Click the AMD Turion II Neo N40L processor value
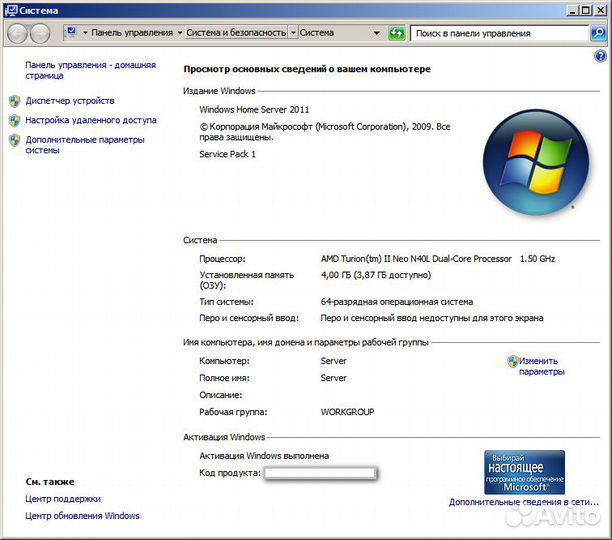Image resolution: width=612 pixels, height=540 pixels. coord(438,259)
